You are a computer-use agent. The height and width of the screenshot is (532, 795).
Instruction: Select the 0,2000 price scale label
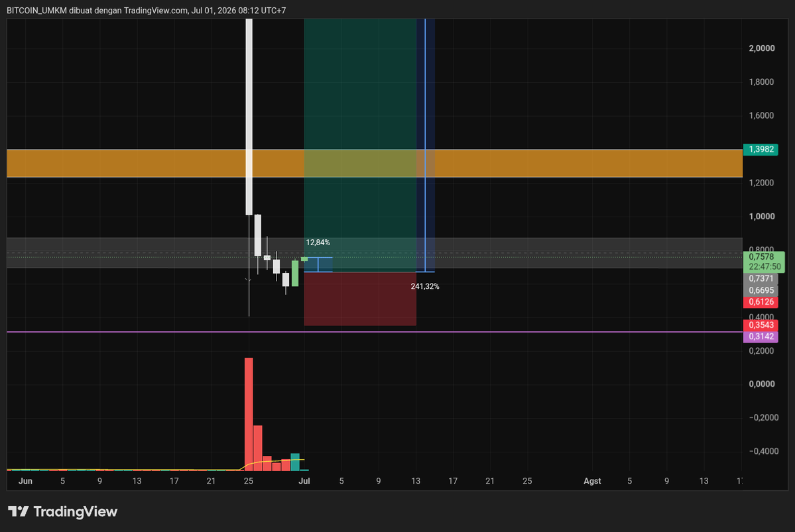[762, 350]
